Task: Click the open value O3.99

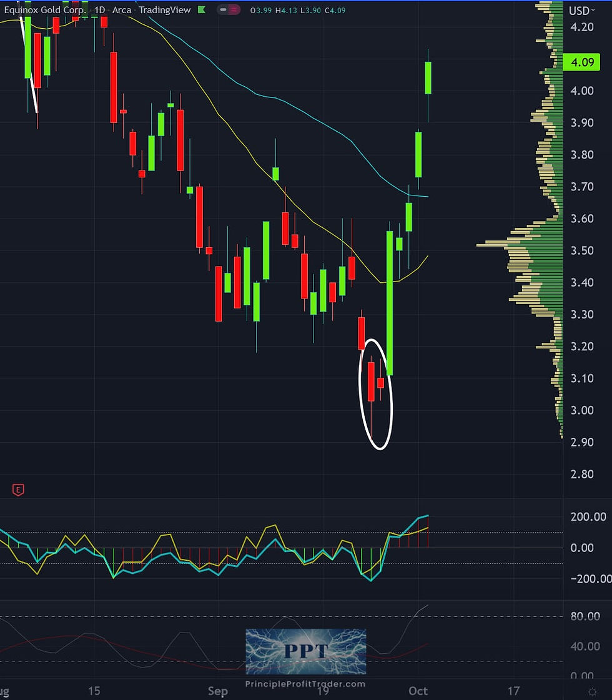Action: [x=260, y=10]
